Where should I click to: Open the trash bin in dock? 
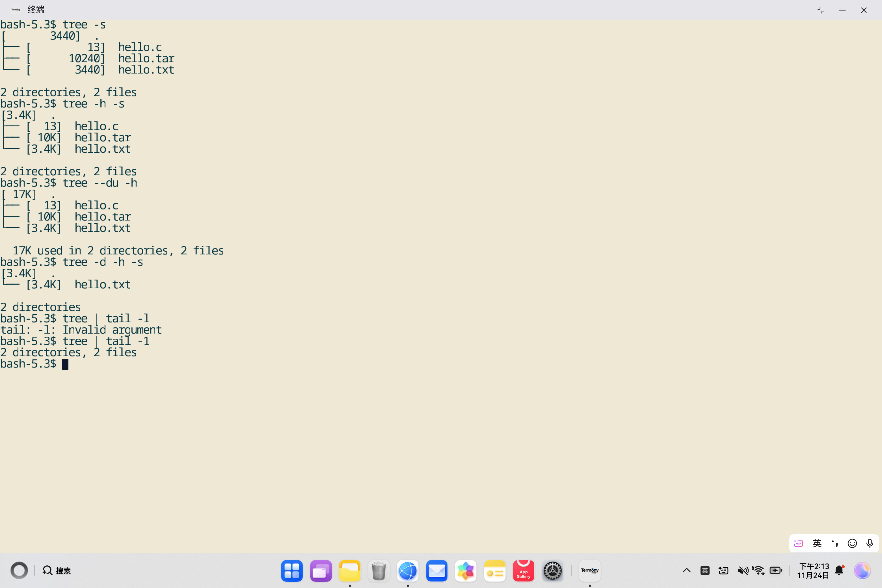(x=378, y=571)
